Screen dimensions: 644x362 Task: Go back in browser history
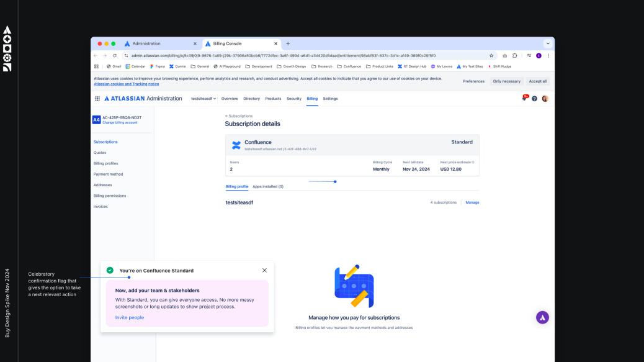[96, 55]
